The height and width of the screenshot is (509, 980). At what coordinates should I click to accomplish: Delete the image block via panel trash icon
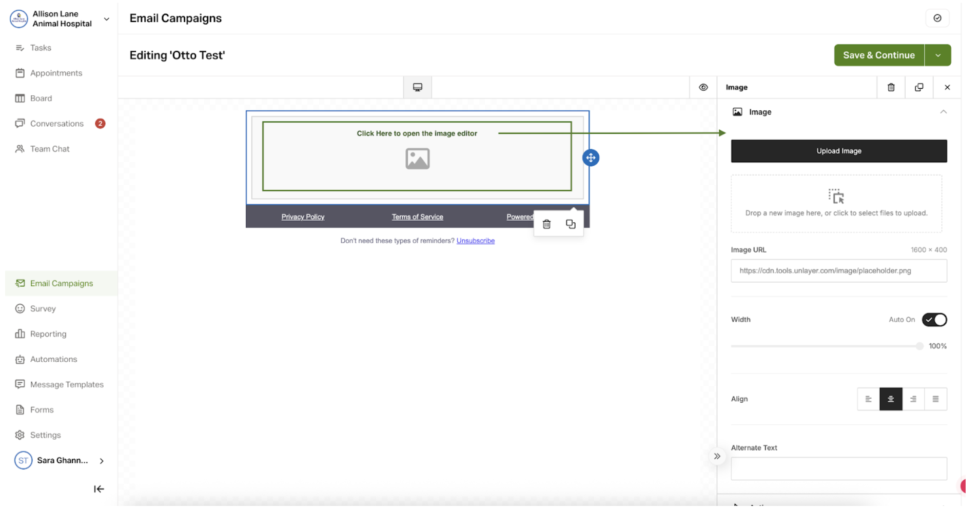(x=891, y=87)
